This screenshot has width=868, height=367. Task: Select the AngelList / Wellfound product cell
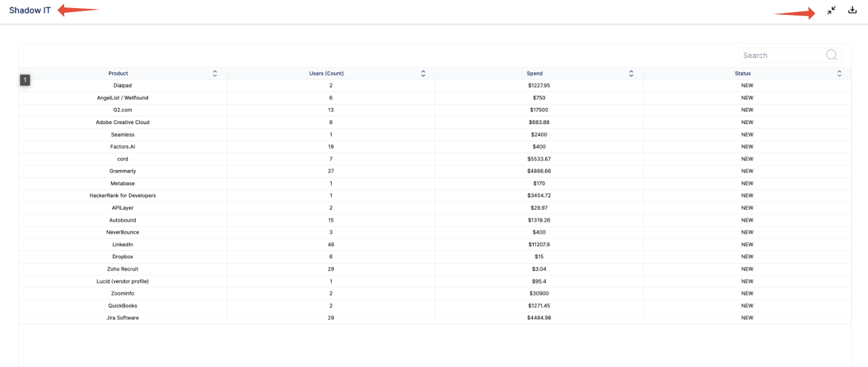point(122,98)
